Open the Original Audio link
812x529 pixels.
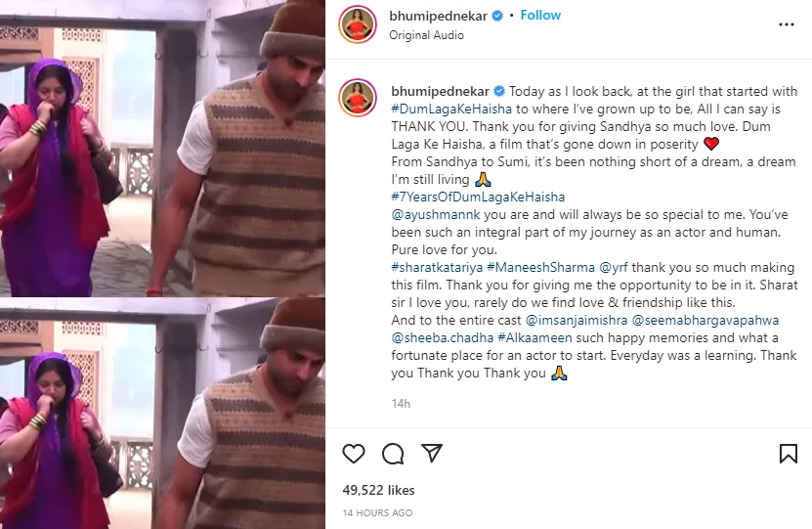point(426,35)
